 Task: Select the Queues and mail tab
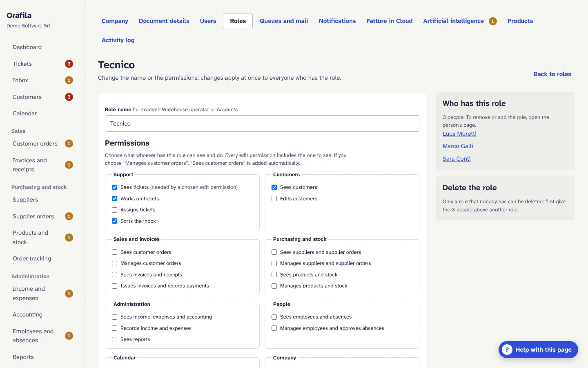point(284,21)
